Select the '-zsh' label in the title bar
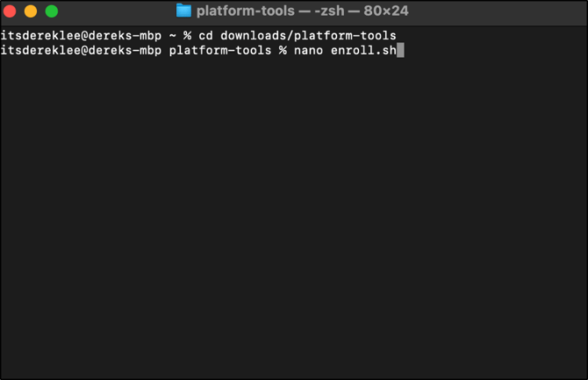The image size is (588, 380). (329, 11)
